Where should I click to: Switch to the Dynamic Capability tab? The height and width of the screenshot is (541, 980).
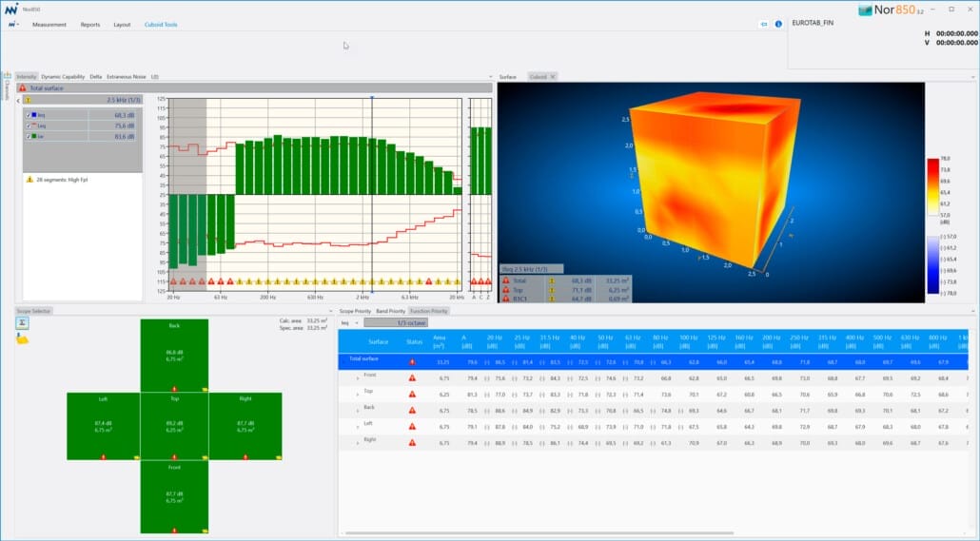[x=63, y=76]
